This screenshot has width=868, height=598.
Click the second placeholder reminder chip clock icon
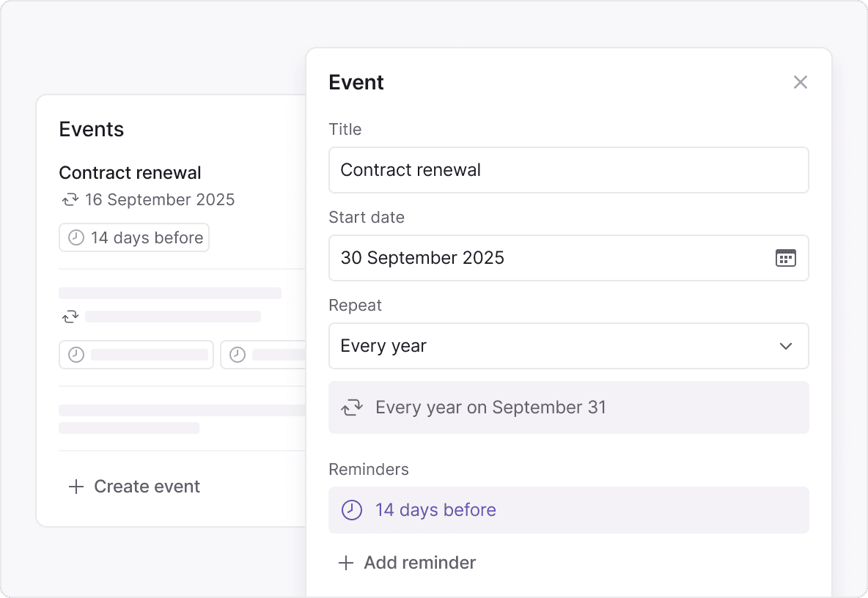(x=237, y=355)
